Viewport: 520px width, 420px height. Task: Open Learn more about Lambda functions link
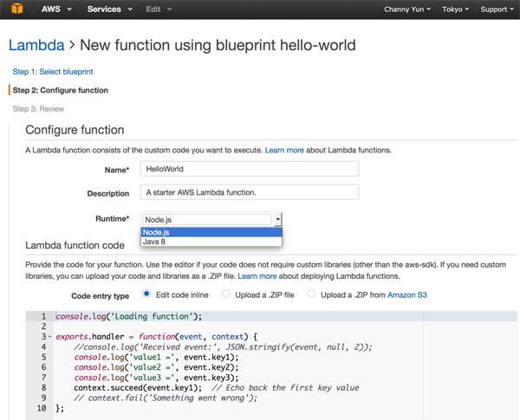tap(284, 150)
